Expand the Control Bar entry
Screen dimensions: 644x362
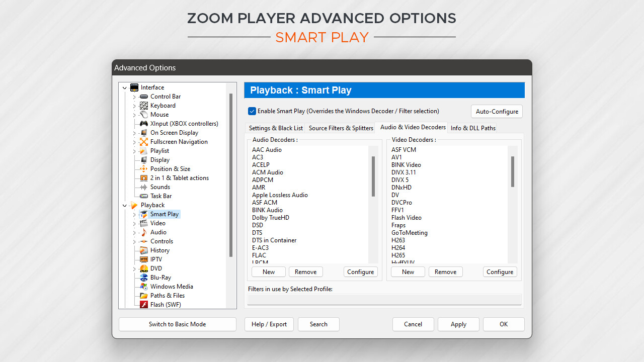[x=134, y=96]
